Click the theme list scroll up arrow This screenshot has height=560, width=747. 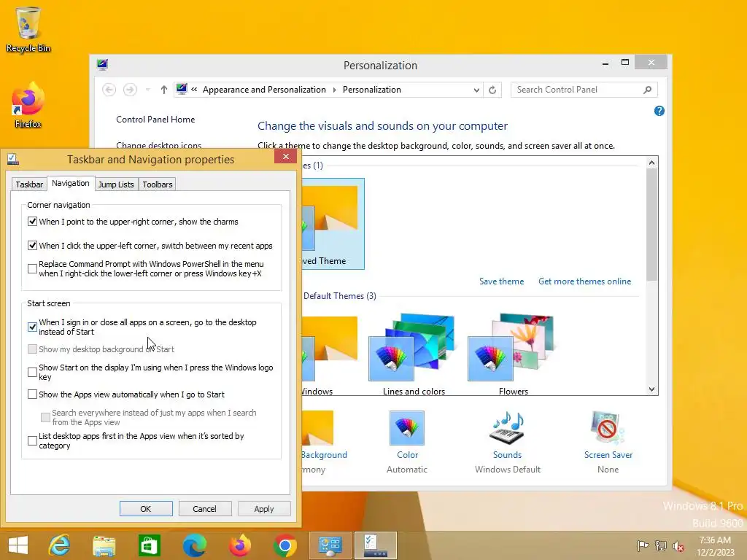point(651,163)
